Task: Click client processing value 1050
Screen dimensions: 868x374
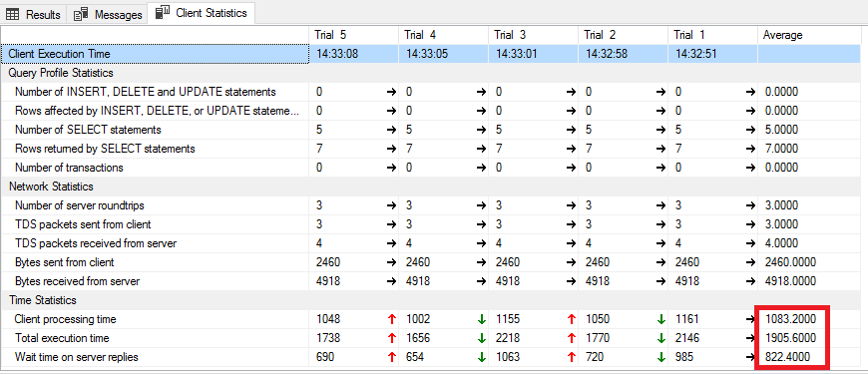Action: 598,319
